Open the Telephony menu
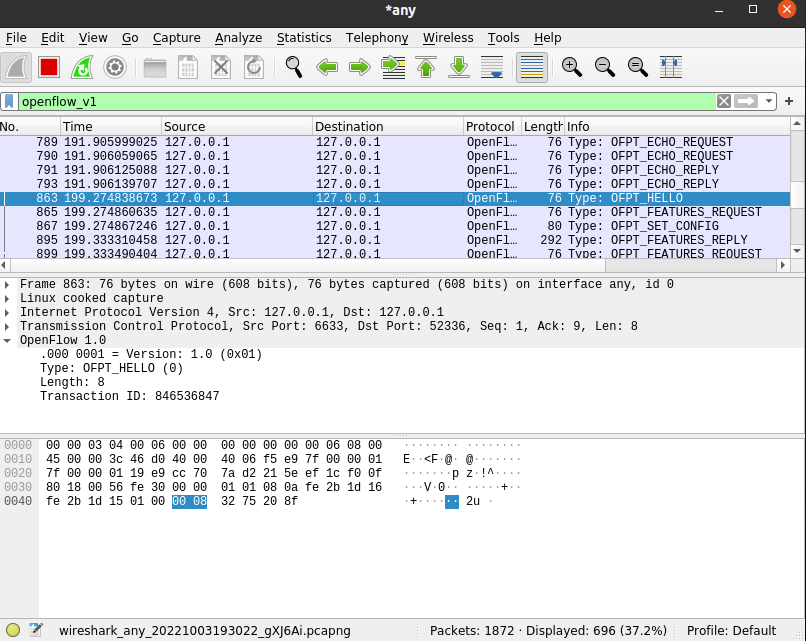 pyautogui.click(x=377, y=38)
